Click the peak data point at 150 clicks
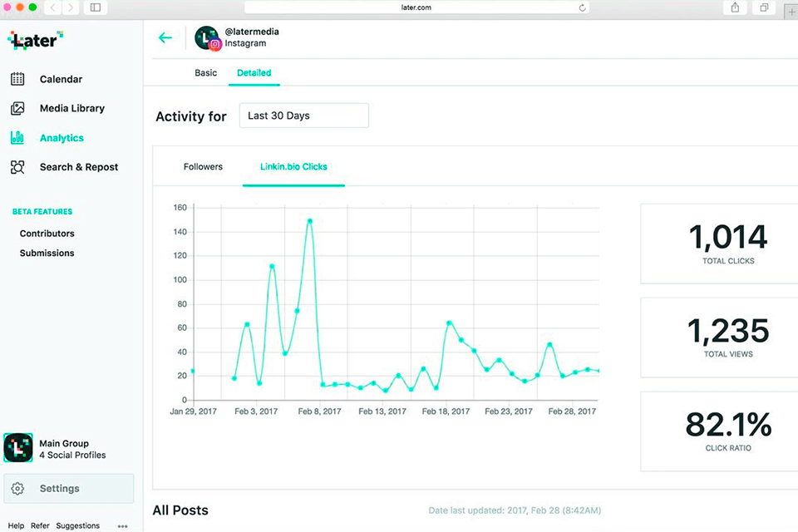 pos(309,221)
